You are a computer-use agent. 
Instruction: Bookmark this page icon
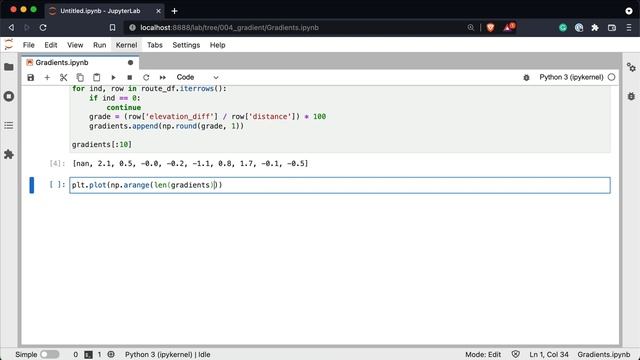112,27
